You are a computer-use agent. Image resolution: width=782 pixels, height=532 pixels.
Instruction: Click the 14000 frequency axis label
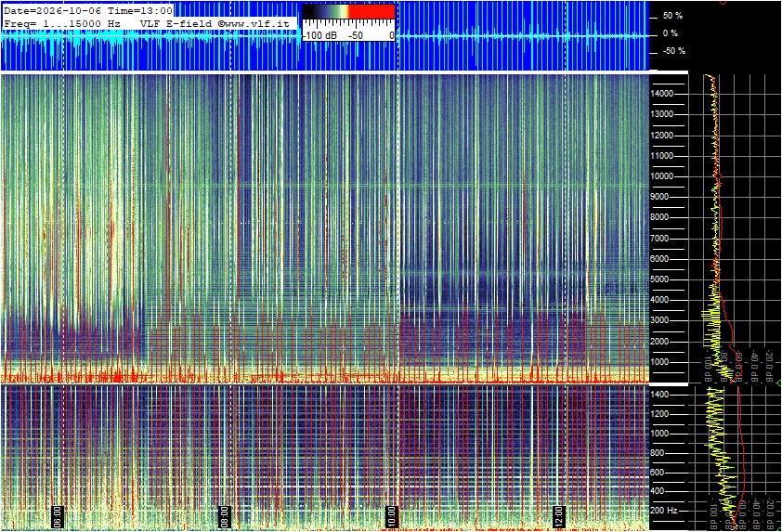(662, 94)
